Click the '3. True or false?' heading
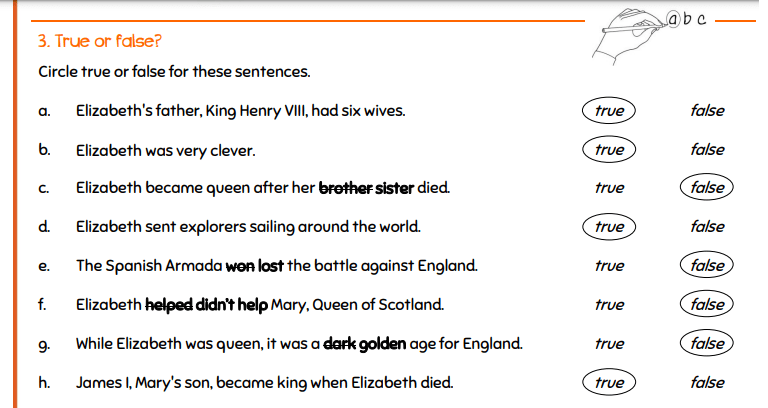 click(100, 41)
